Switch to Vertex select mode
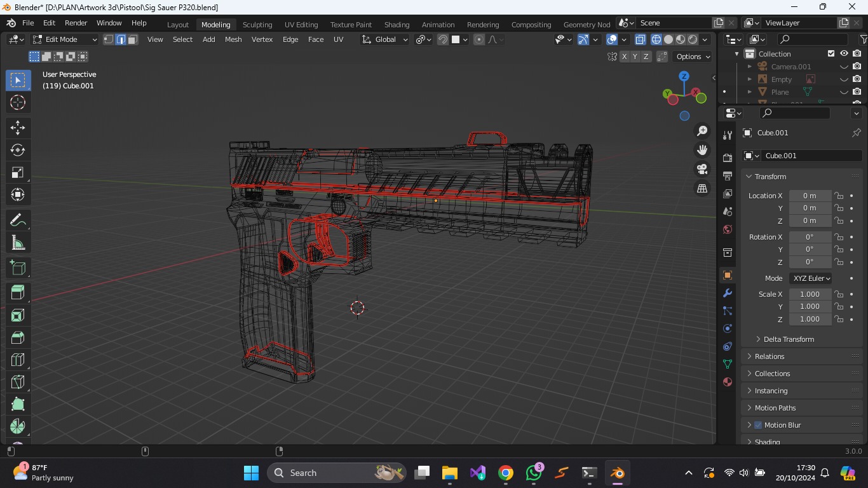The image size is (868, 488). click(109, 39)
